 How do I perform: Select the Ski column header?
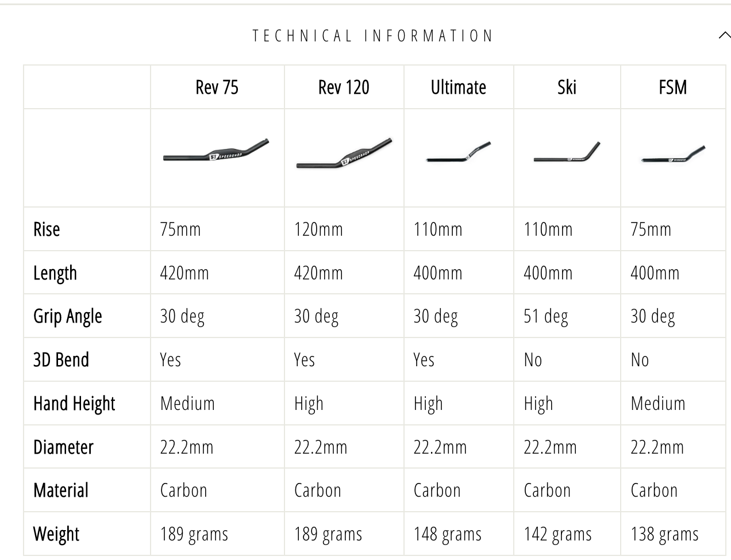(x=567, y=87)
